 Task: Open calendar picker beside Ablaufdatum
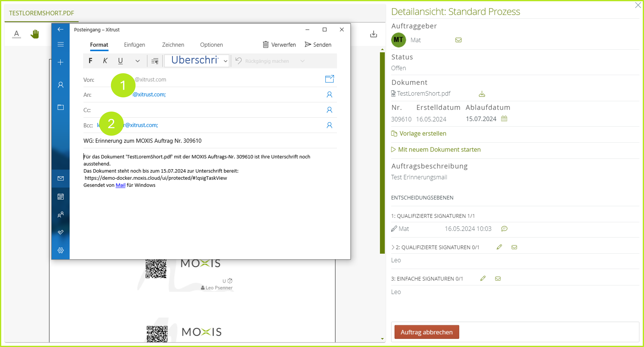tap(504, 119)
